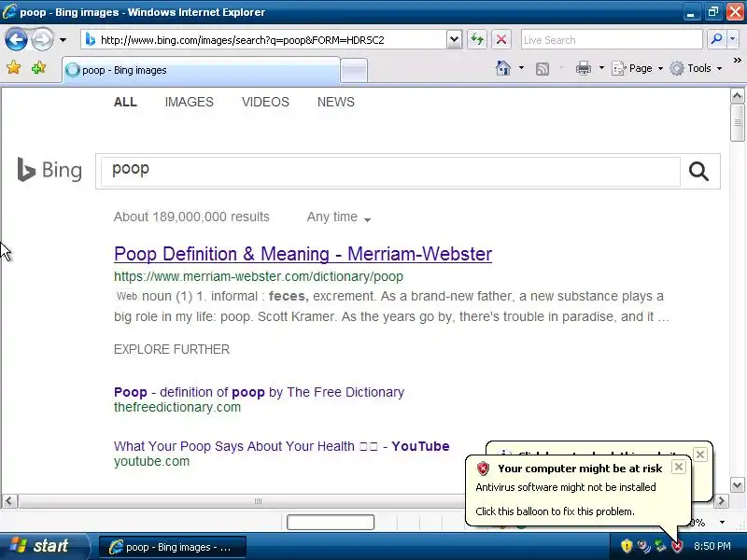The width and height of the screenshot is (747, 560).
Task: Open the Merriam-Webster Poop Definition link
Action: coord(303,254)
